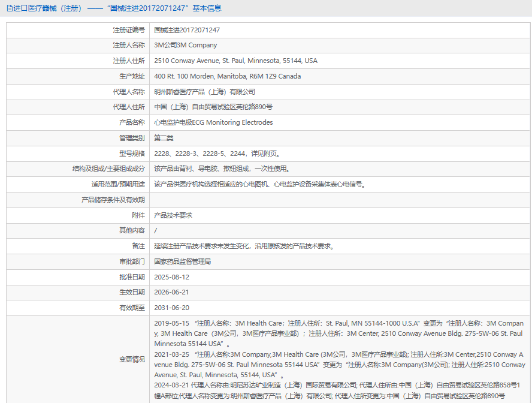This screenshot has height=403, width=532.
Task: Select the 2021-03-25 change entry
Action: tap(340, 365)
